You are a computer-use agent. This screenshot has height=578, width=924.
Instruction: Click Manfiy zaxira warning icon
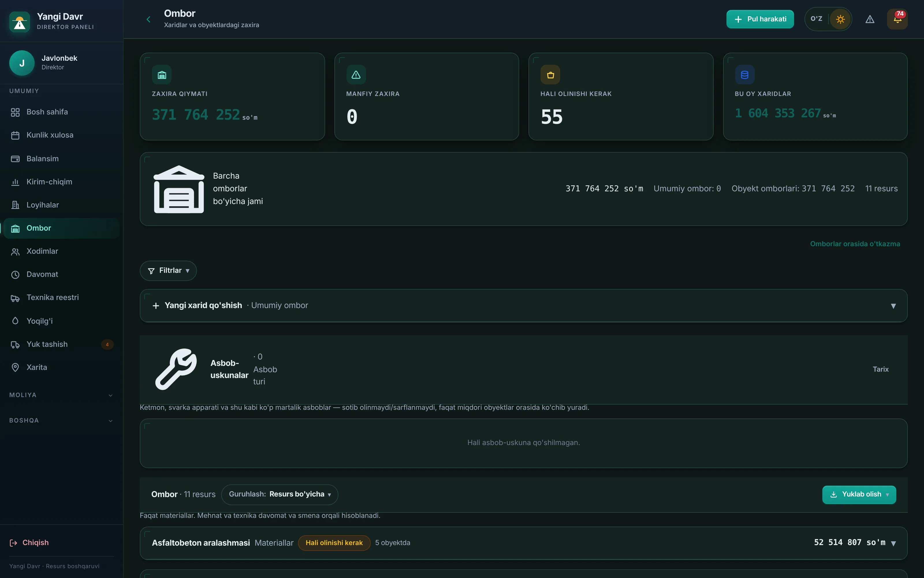point(356,75)
